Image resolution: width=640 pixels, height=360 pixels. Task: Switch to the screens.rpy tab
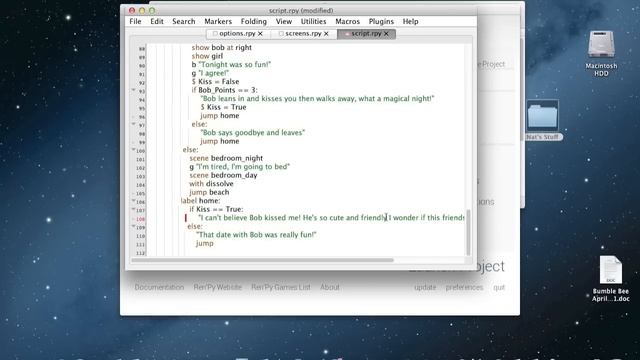[303, 33]
